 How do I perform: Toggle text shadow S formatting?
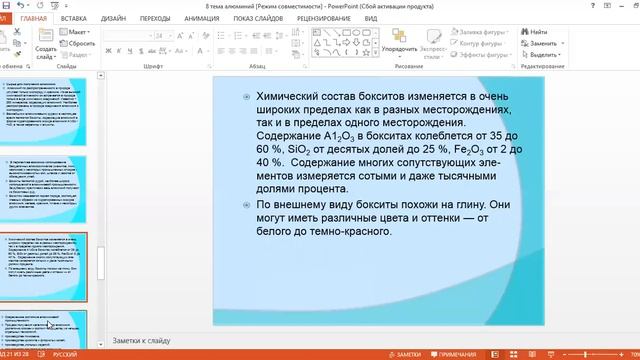click(x=141, y=51)
